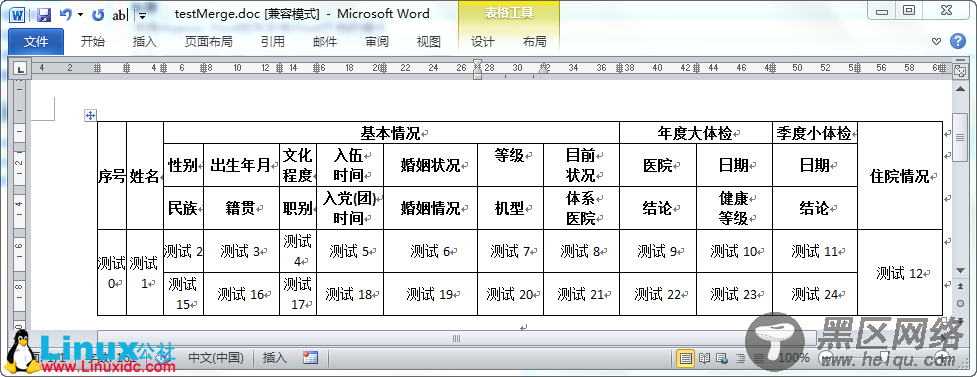The height and width of the screenshot is (377, 977).
Task: Open the table tools 设计 tab
Action: [x=483, y=42]
